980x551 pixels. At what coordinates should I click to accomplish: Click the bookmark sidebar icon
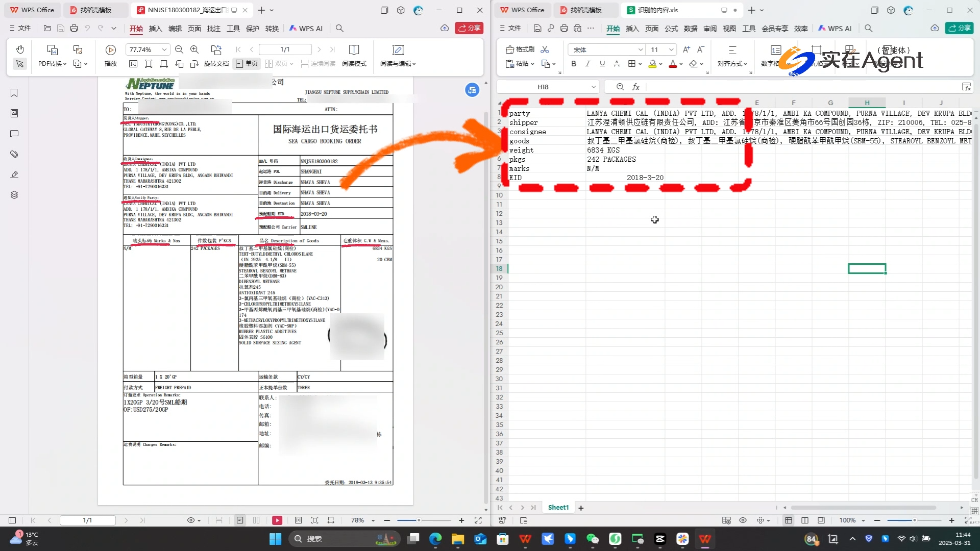tap(14, 93)
